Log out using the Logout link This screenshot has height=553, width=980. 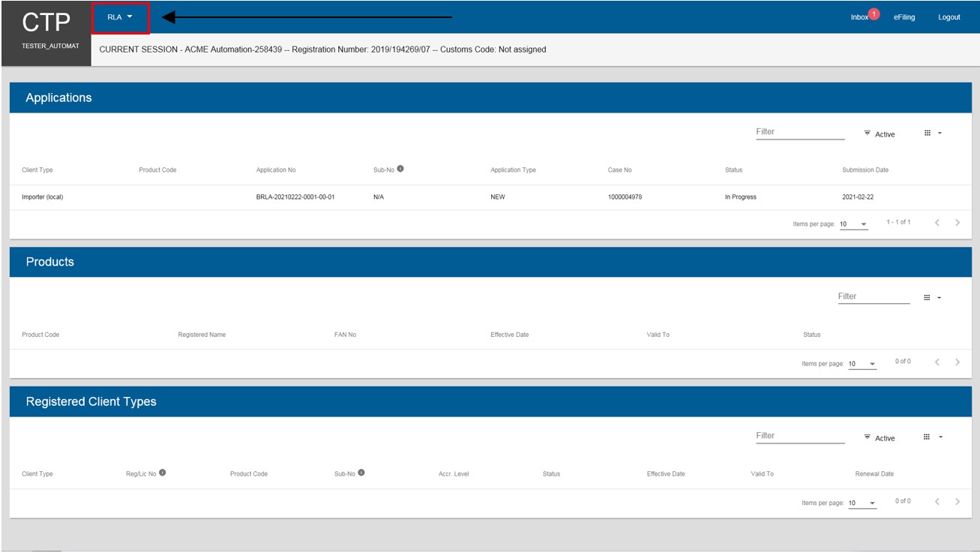(x=949, y=17)
